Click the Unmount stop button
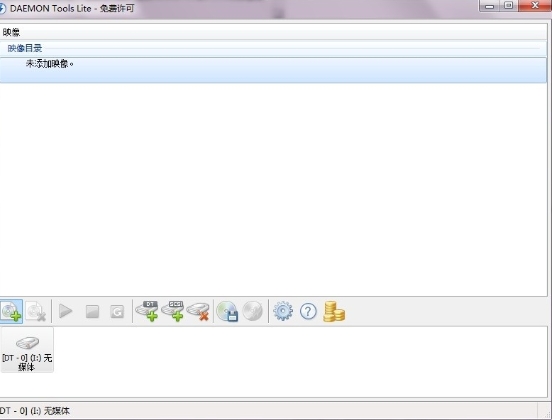 point(92,312)
